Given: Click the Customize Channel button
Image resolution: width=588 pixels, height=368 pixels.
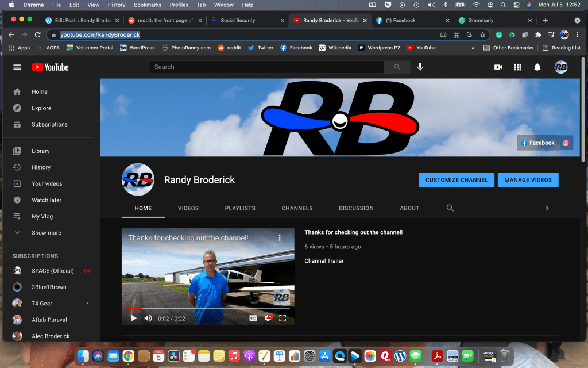Looking at the screenshot, I should (457, 180).
